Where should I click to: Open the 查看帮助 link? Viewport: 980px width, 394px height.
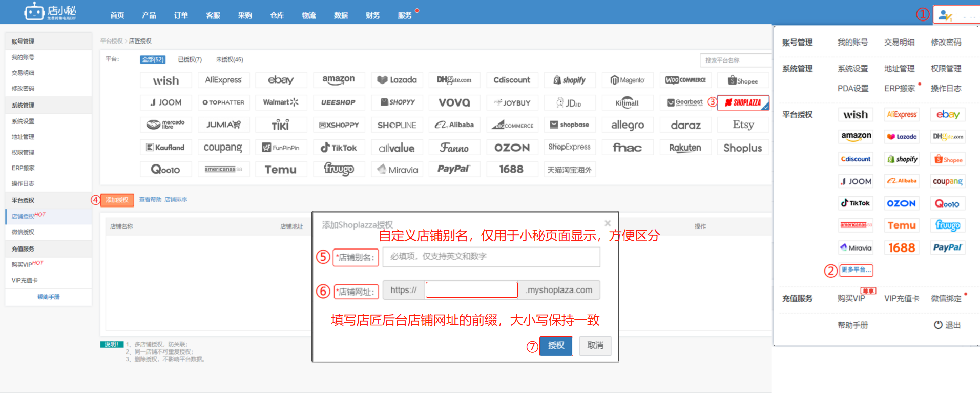pyautogui.click(x=150, y=200)
